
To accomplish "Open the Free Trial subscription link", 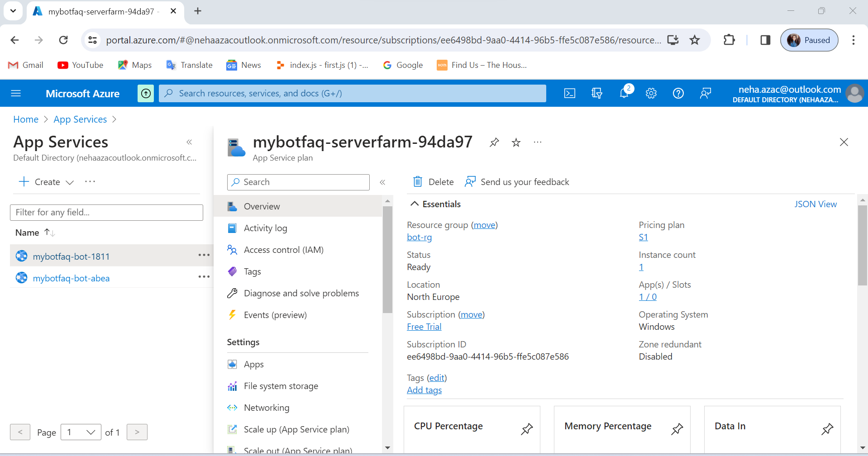I will pyautogui.click(x=424, y=327).
